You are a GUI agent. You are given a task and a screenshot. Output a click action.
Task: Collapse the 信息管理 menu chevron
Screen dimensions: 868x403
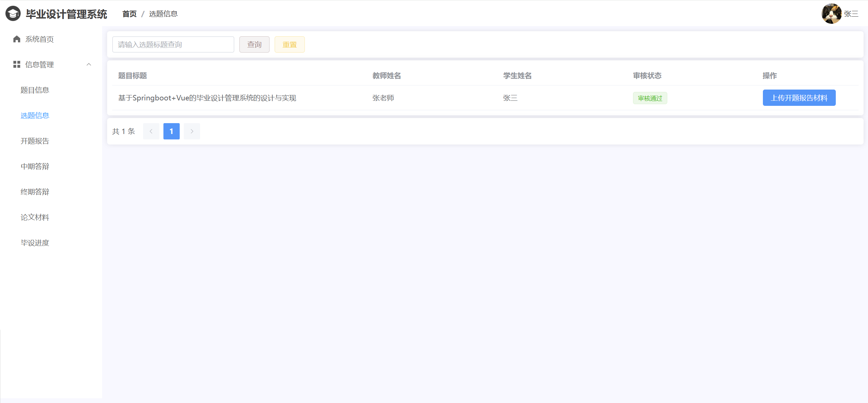tap(89, 64)
